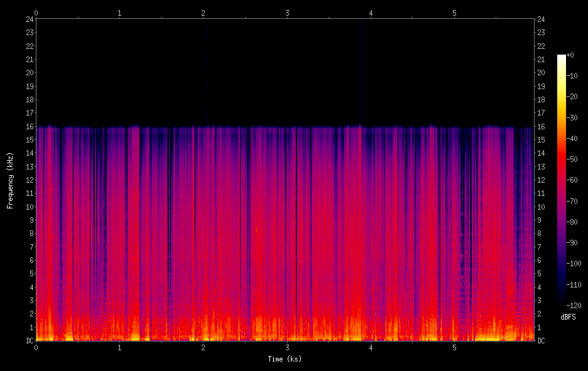Image resolution: width=588 pixels, height=371 pixels.
Task: Pick the -60 value on the dBFS color bar
Action: point(572,180)
